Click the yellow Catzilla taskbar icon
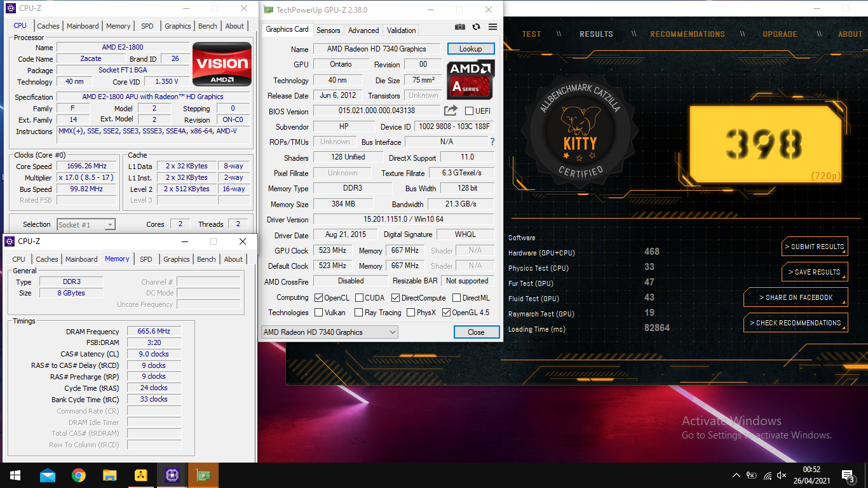868x488 pixels. point(141,475)
